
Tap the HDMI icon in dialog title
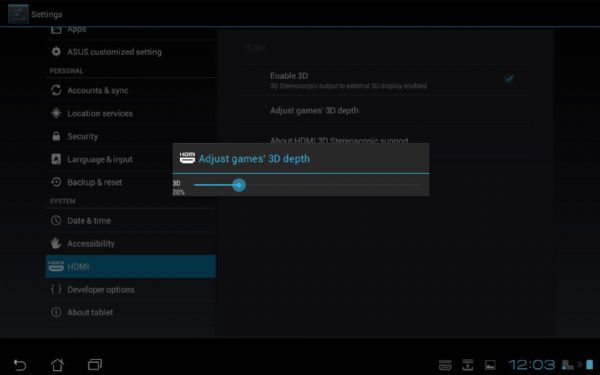click(187, 158)
